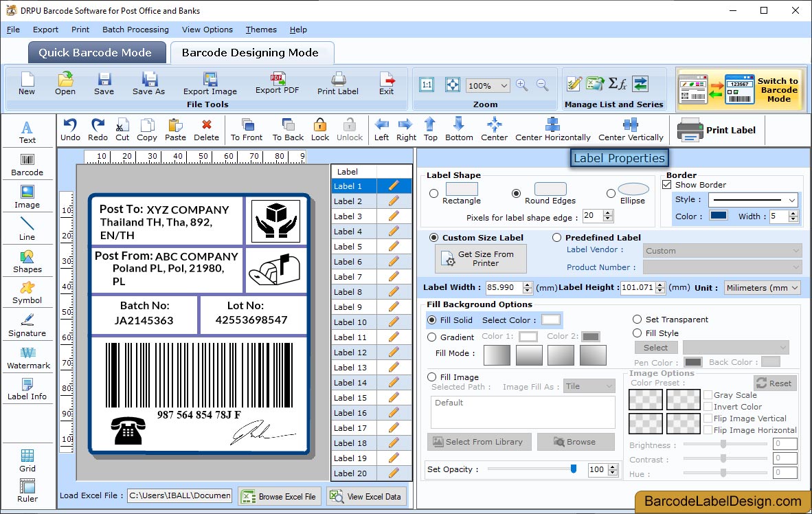This screenshot has height=514, width=812.
Task: Select the Symbol tool
Action: 27,293
